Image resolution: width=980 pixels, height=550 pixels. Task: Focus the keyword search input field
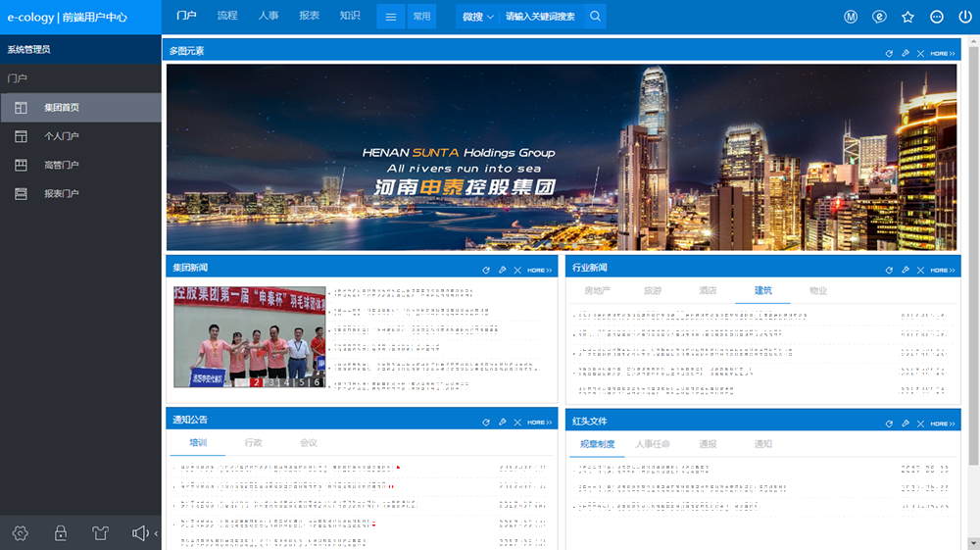[541, 17]
